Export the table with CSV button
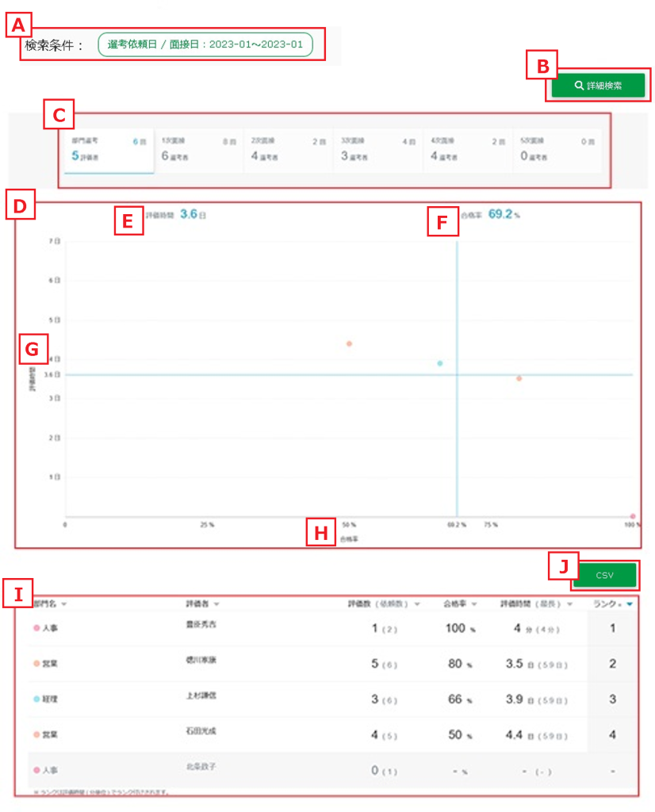655x812 pixels. pyautogui.click(x=604, y=575)
